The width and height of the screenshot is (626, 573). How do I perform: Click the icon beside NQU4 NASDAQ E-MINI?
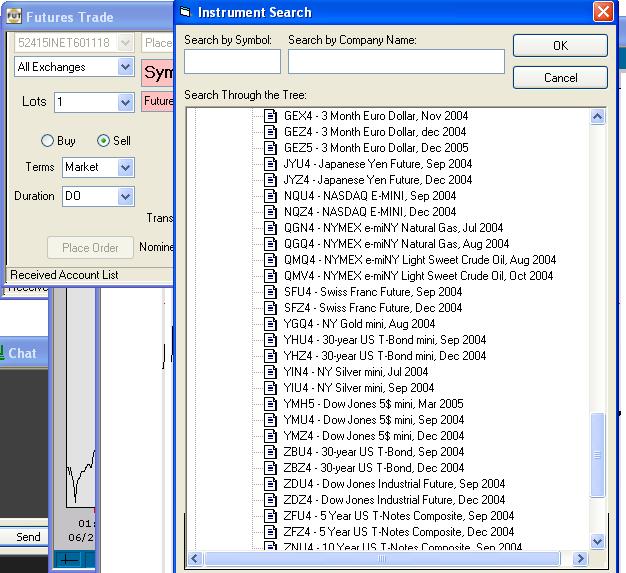tap(270, 196)
